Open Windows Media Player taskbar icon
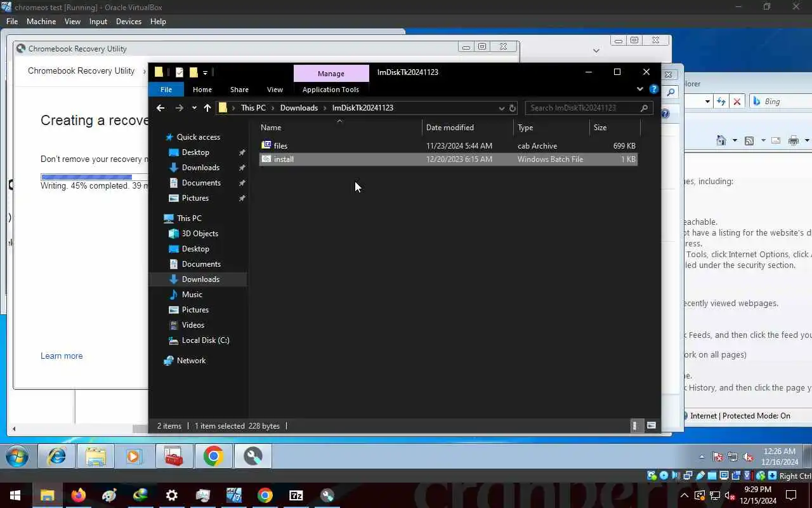The image size is (812, 508). point(134,457)
